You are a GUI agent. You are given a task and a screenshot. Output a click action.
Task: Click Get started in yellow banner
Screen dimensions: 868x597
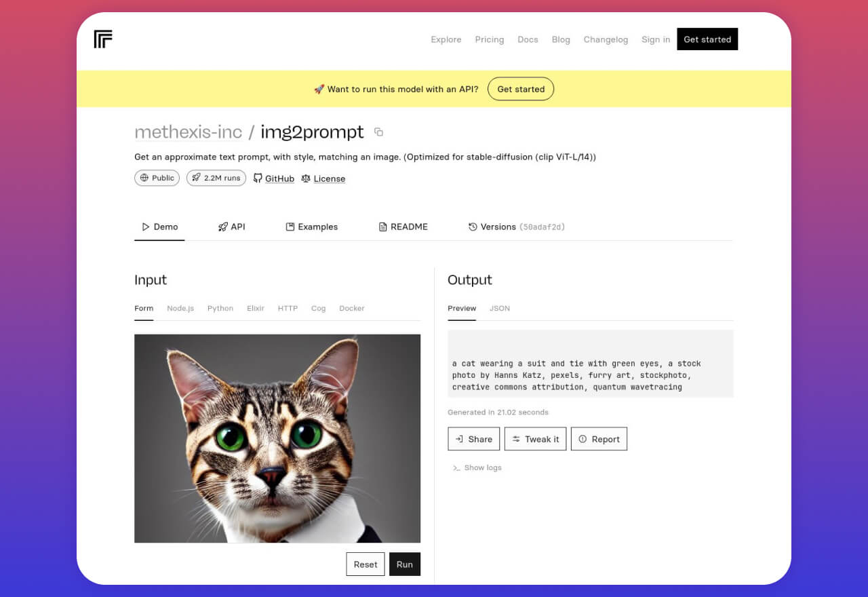tap(520, 89)
